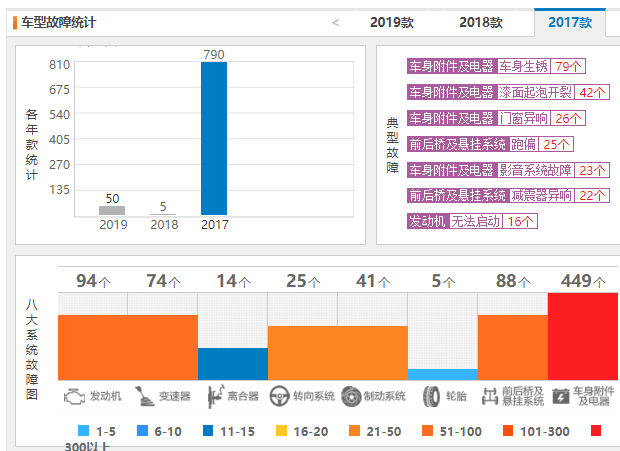The height and width of the screenshot is (451, 620).
Task: Click the blue clutch block under 14个
Action: [x=233, y=364]
